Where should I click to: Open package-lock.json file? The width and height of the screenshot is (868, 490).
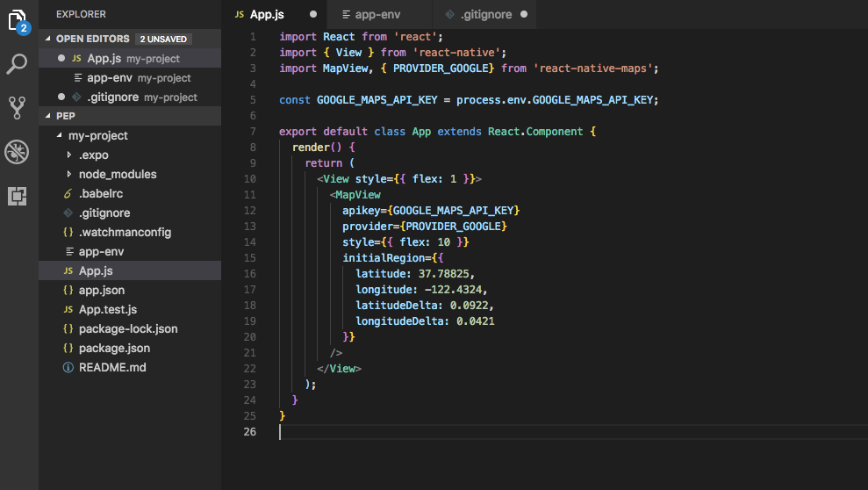[130, 329]
